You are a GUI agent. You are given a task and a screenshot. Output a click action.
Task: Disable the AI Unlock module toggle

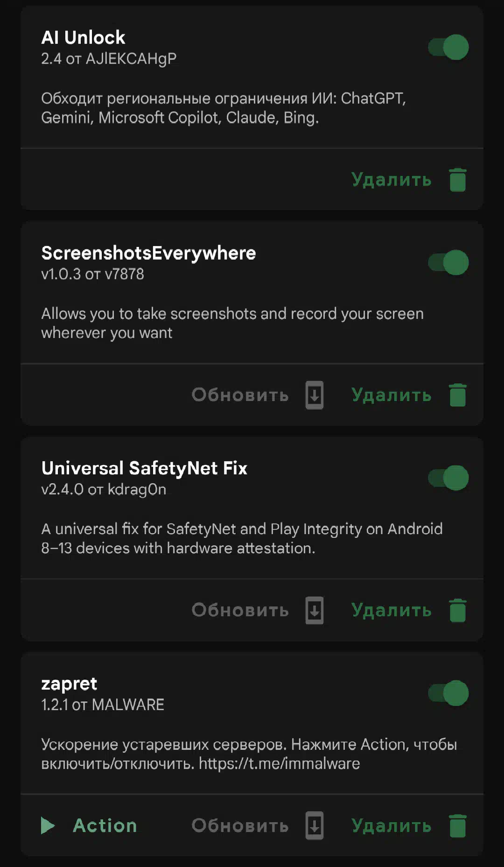point(448,47)
